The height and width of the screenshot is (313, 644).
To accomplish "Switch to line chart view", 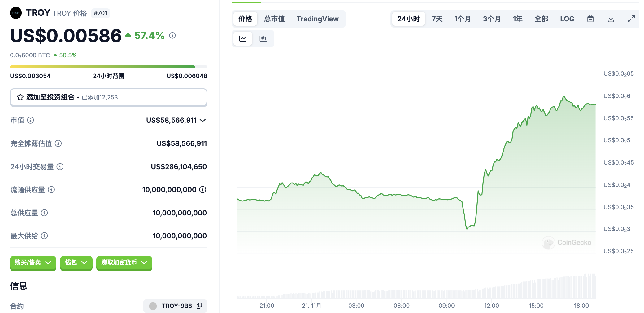I will [243, 39].
